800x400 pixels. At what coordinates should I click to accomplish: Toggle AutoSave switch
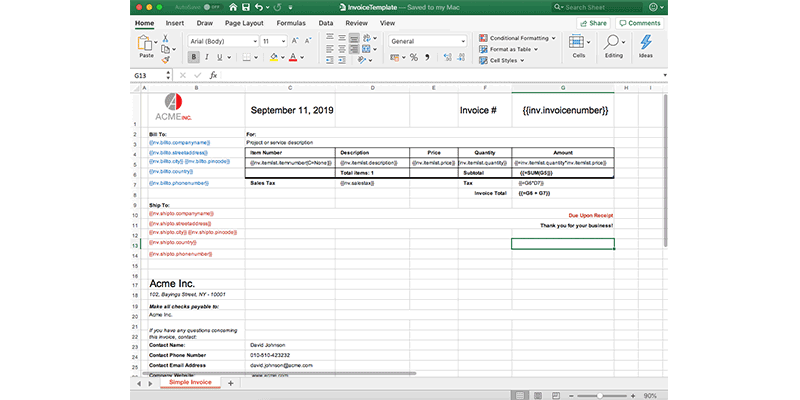(x=213, y=8)
